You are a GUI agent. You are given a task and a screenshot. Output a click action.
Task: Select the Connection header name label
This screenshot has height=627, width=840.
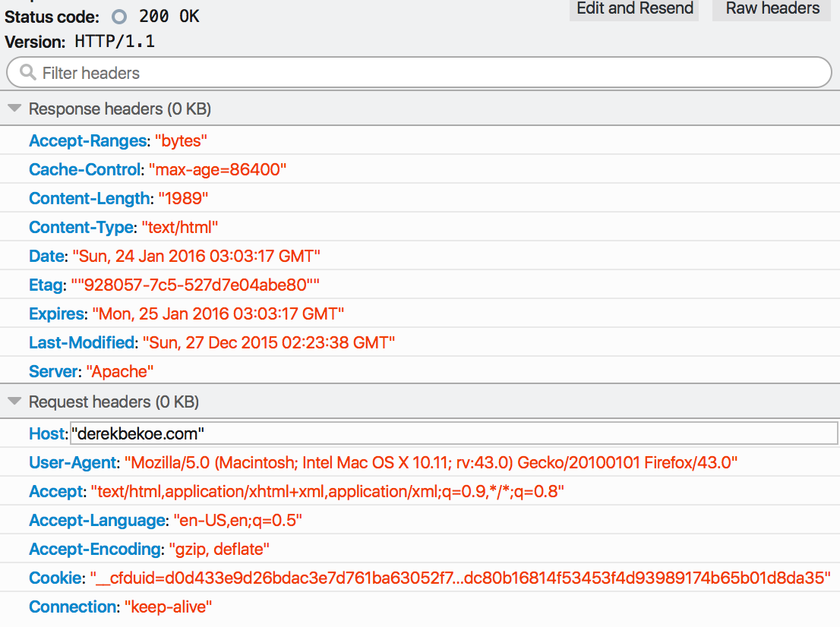pyautogui.click(x=73, y=608)
